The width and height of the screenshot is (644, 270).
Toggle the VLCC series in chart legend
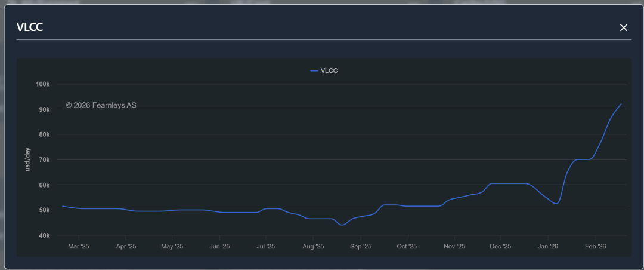(329, 70)
